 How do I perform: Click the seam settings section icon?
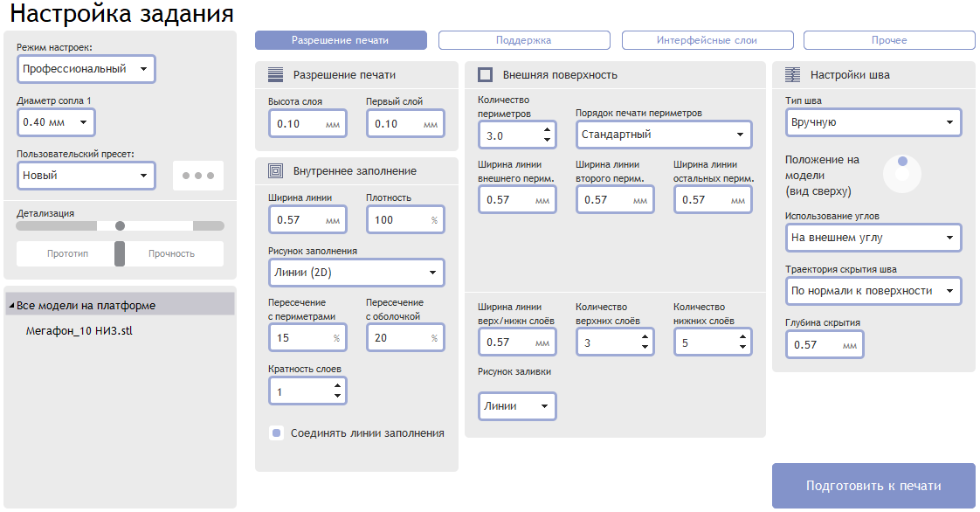click(x=792, y=75)
